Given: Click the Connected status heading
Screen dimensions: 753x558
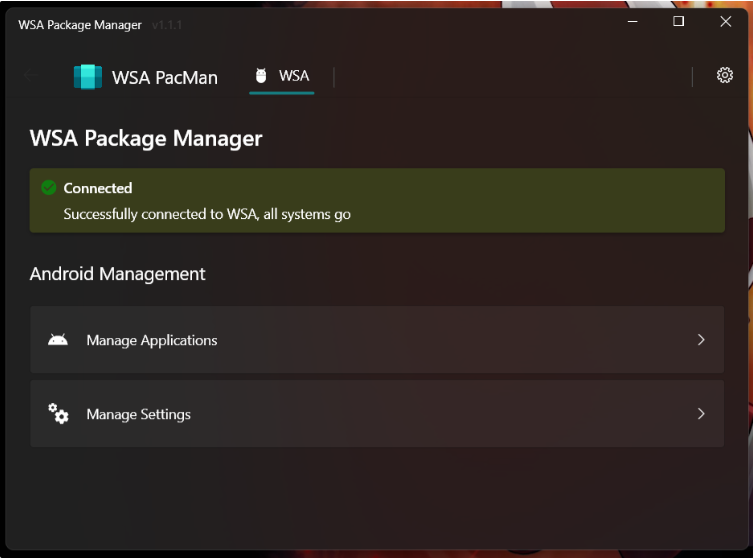Looking at the screenshot, I should pyautogui.click(x=98, y=188).
